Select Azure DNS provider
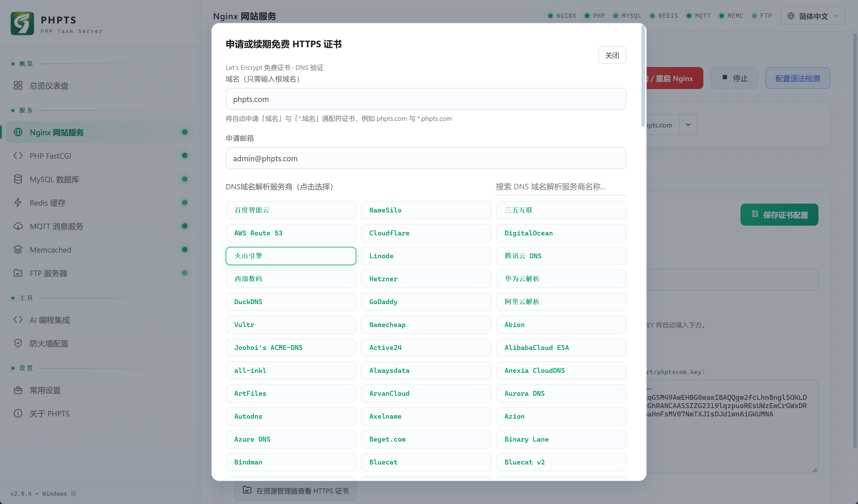This screenshot has height=504, width=858. 291,439
